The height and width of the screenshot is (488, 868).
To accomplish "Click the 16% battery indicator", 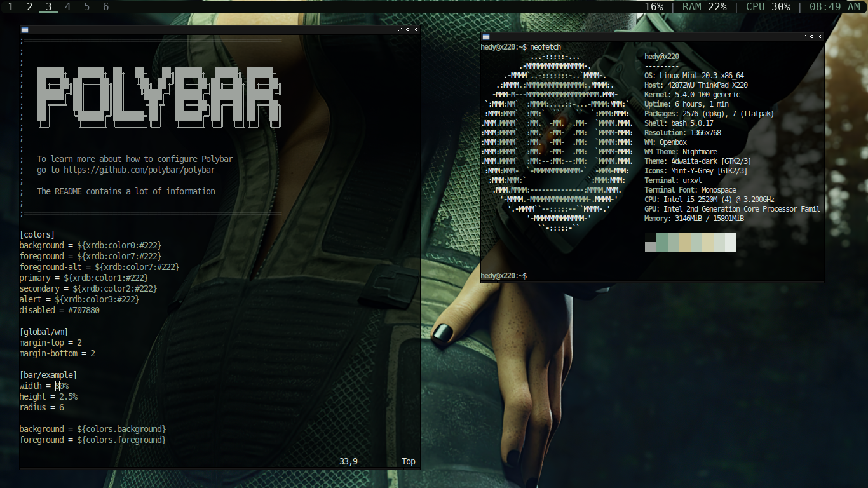I will tap(654, 7).
